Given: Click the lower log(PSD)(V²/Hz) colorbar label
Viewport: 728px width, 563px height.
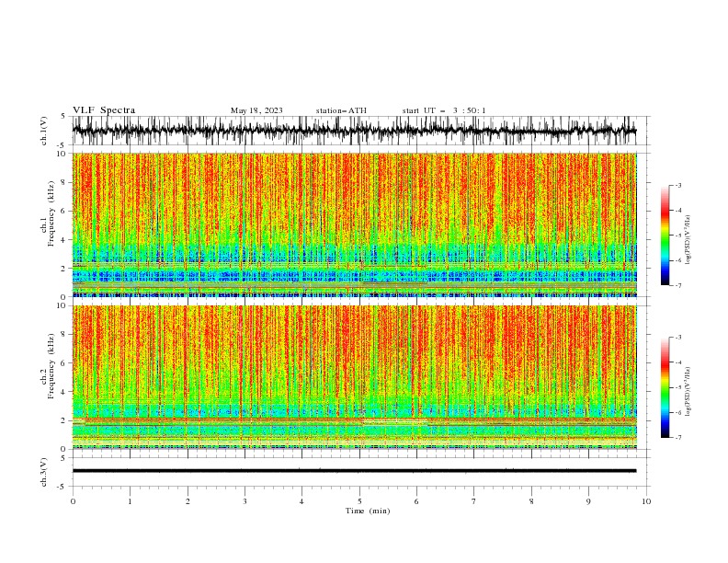Looking at the screenshot, I should point(688,391).
